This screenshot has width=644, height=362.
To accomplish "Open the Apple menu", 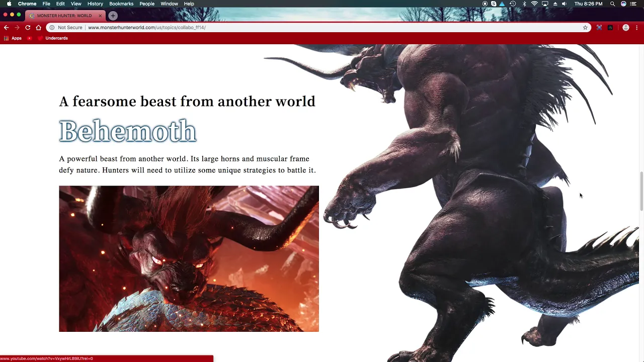I will (9, 4).
